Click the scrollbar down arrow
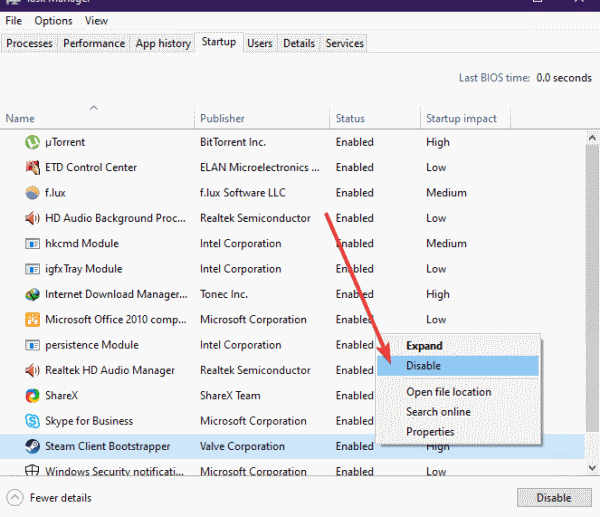The image size is (600, 517). tap(592, 468)
